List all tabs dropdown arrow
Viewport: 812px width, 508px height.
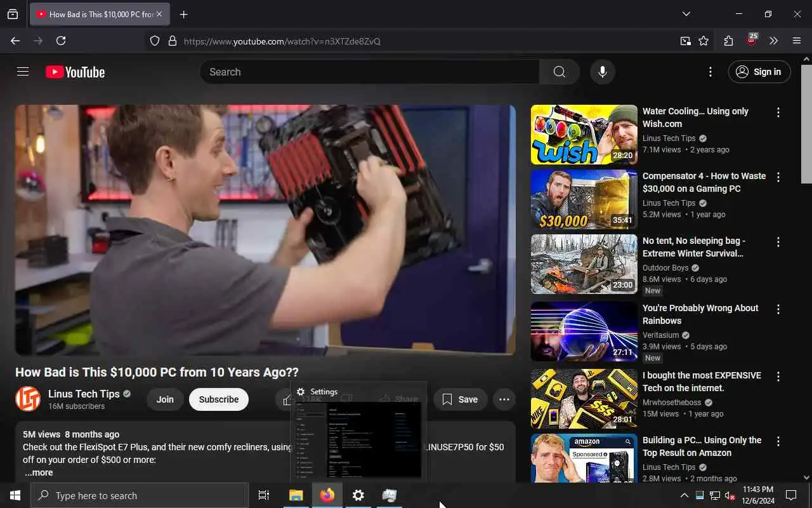[686, 14]
